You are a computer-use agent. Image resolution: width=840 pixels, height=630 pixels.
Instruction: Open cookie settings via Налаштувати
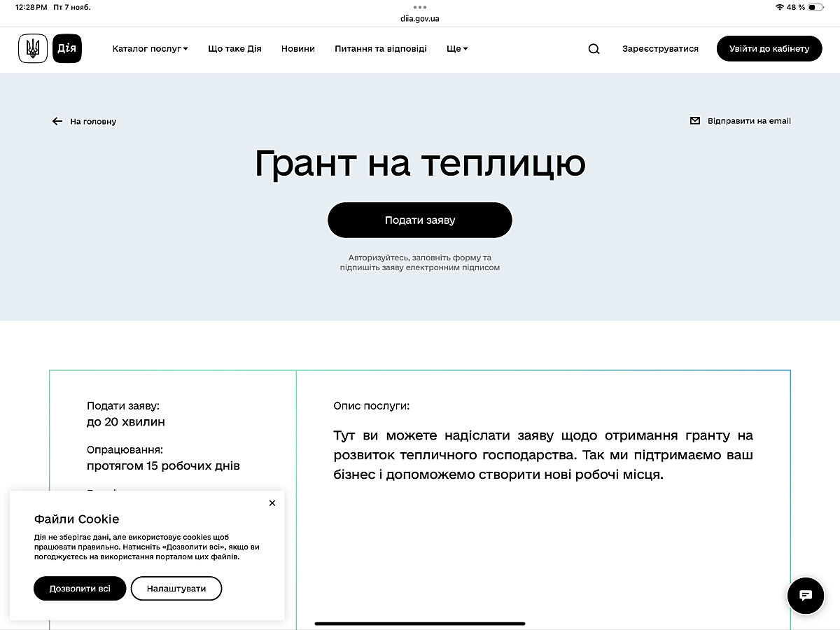176,589
